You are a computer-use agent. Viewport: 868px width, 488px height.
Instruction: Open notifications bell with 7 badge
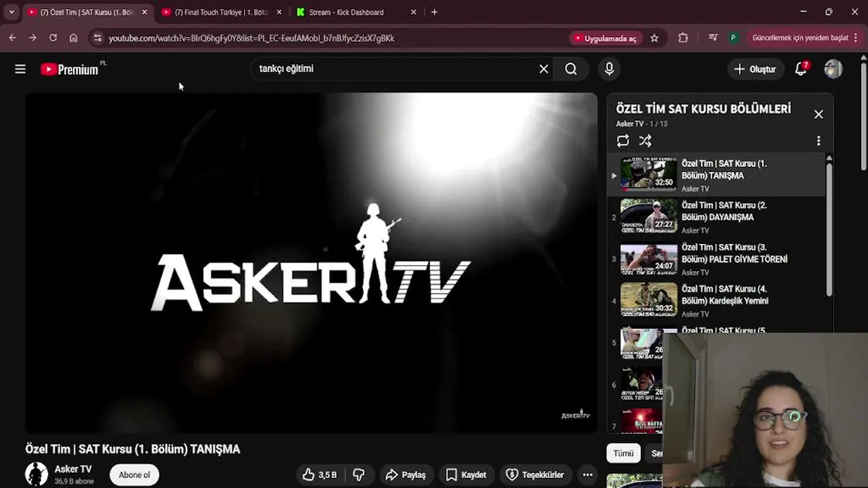click(x=802, y=68)
